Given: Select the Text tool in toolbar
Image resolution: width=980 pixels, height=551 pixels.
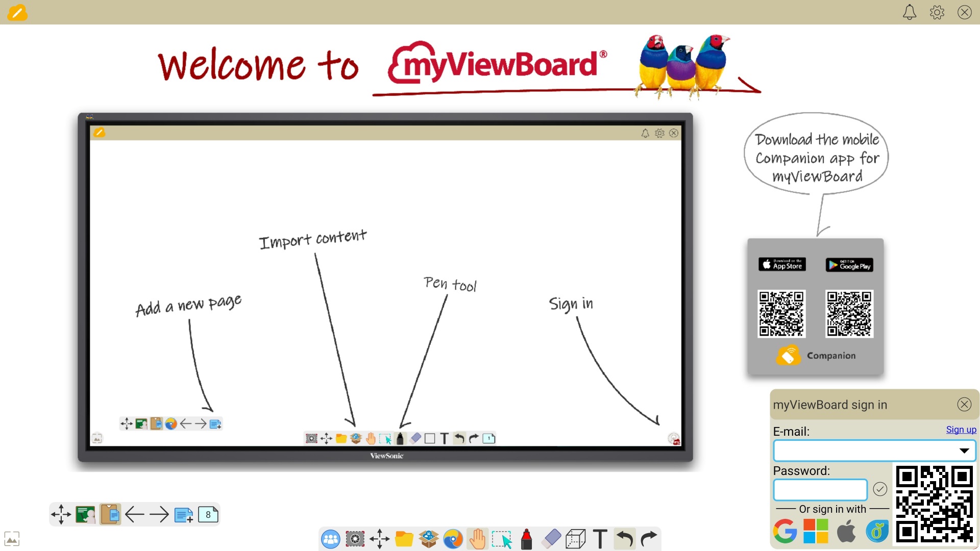Looking at the screenshot, I should [599, 538].
